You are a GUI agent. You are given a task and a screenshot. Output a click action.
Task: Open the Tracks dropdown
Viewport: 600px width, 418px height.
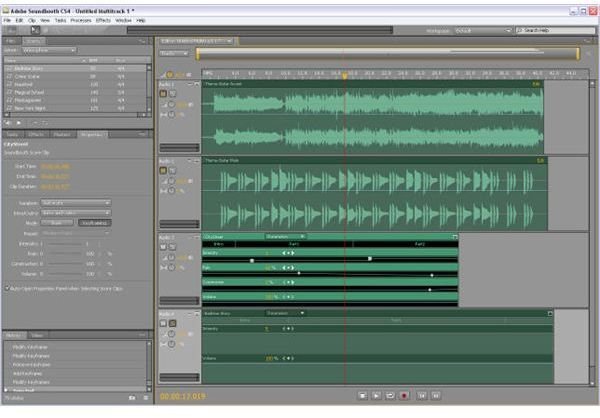[x=174, y=54]
